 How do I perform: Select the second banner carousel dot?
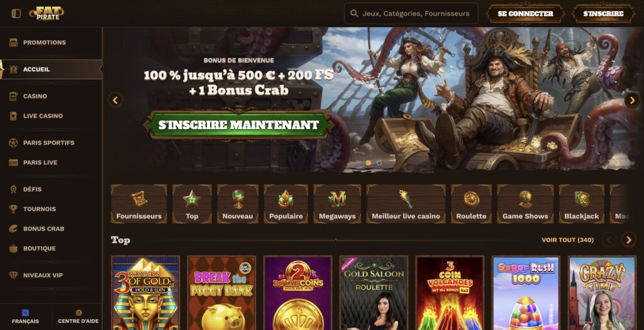379,163
